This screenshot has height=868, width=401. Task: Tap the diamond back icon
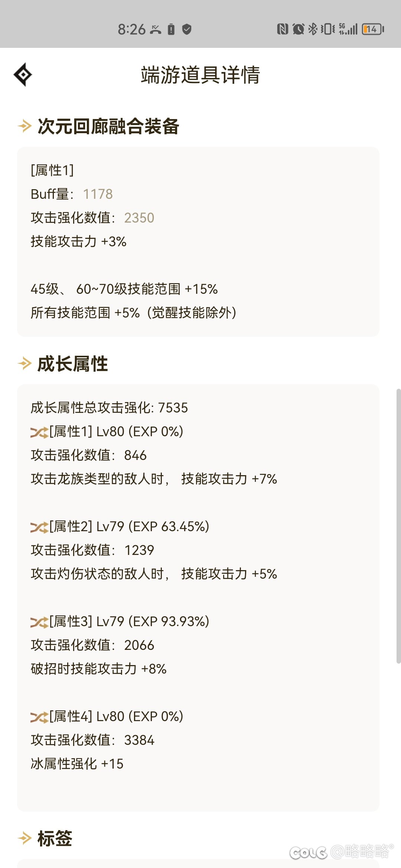[23, 75]
